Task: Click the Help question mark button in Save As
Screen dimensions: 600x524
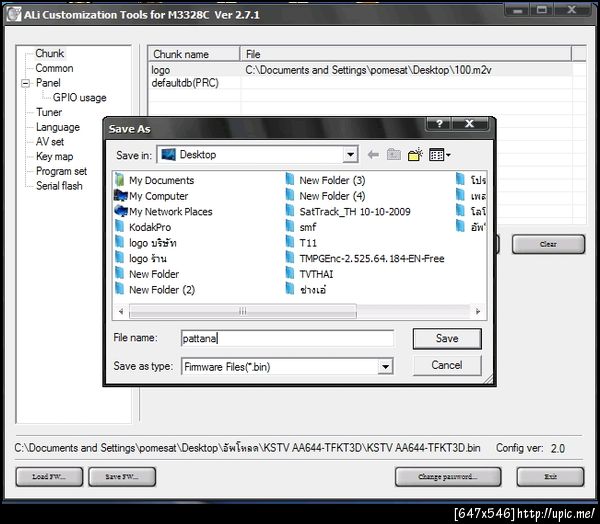Action: pos(439,124)
